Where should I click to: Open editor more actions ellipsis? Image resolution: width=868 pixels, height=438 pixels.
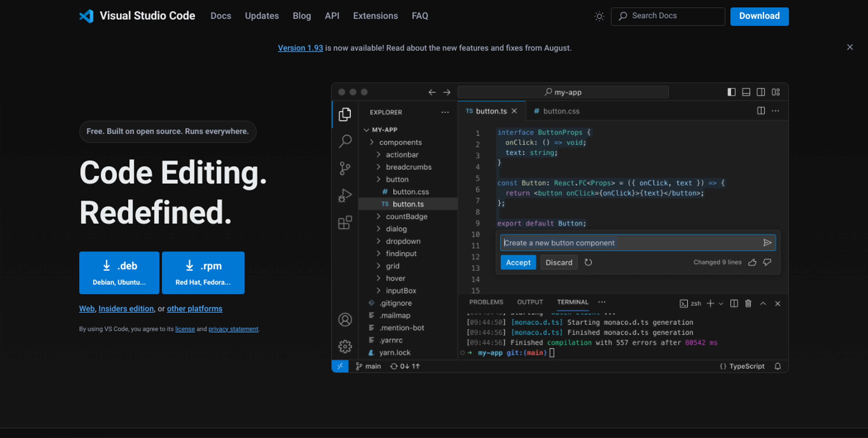775,111
